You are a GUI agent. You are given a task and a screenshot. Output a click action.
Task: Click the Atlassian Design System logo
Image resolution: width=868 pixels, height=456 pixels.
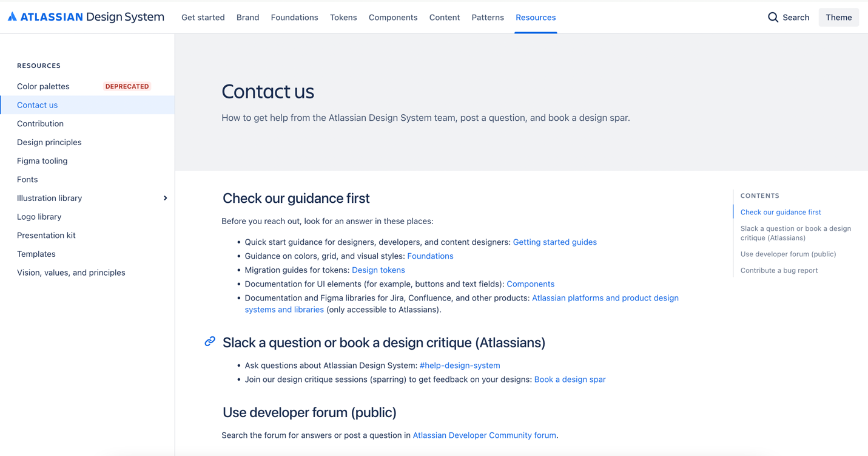[x=87, y=17]
